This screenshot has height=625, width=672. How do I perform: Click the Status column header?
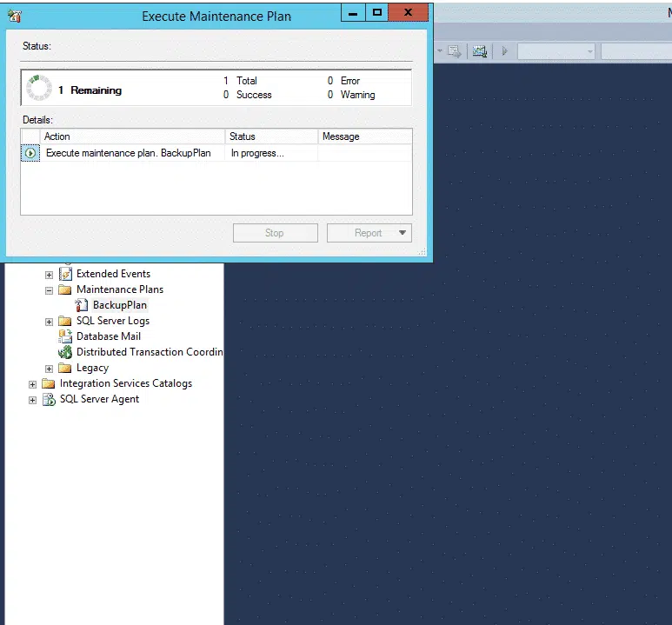point(272,136)
